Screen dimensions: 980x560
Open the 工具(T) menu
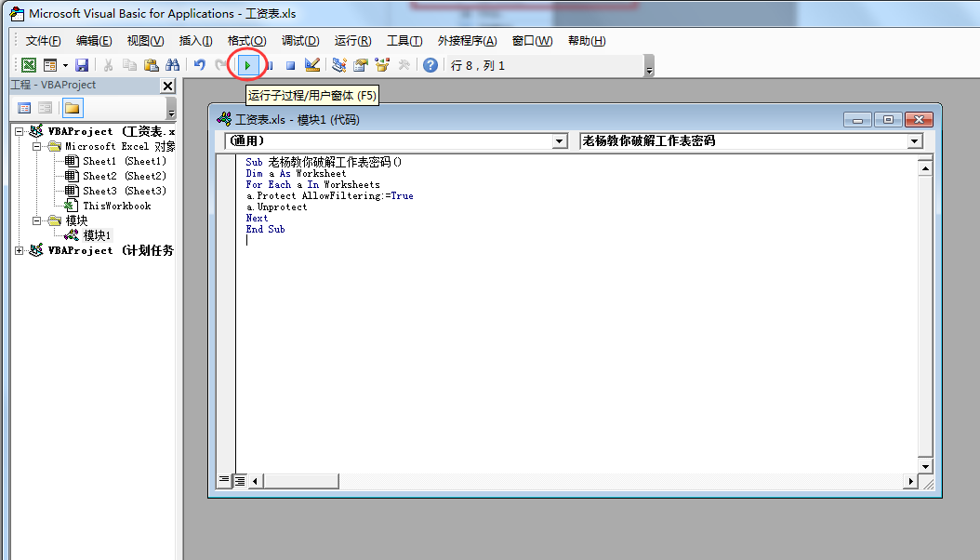coord(404,41)
